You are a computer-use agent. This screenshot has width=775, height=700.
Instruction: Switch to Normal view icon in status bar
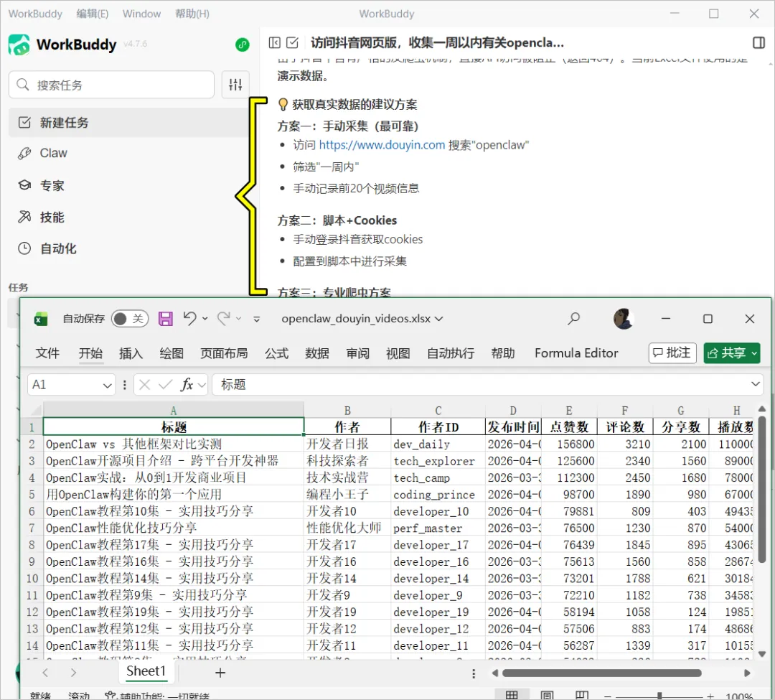point(512,695)
